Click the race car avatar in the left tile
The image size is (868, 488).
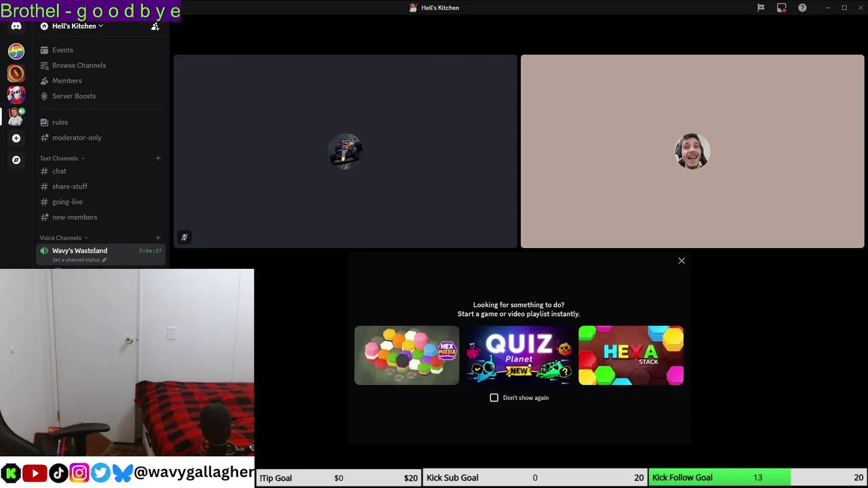pyautogui.click(x=345, y=151)
